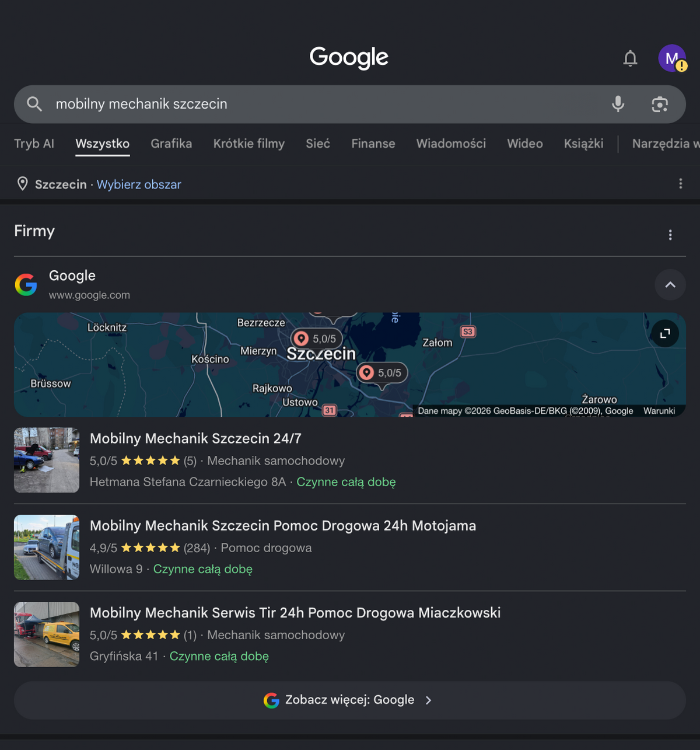
Task: Click the Wybierz obszar link
Action: click(139, 184)
